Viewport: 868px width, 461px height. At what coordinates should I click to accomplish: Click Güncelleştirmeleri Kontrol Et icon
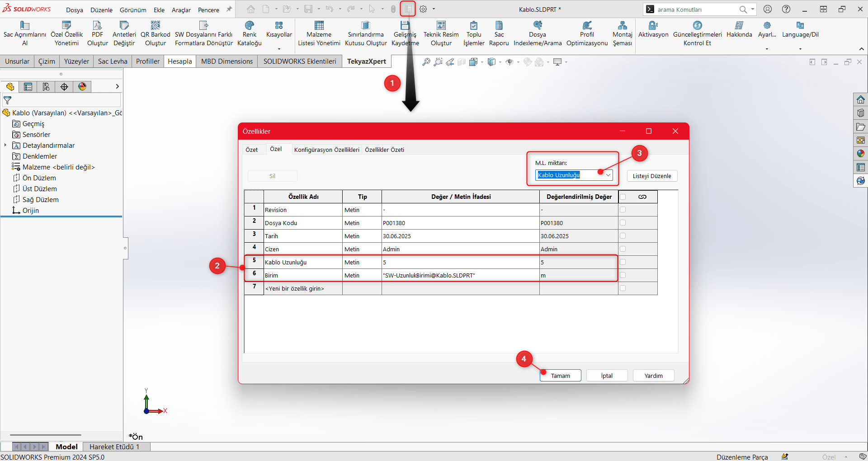click(x=698, y=33)
